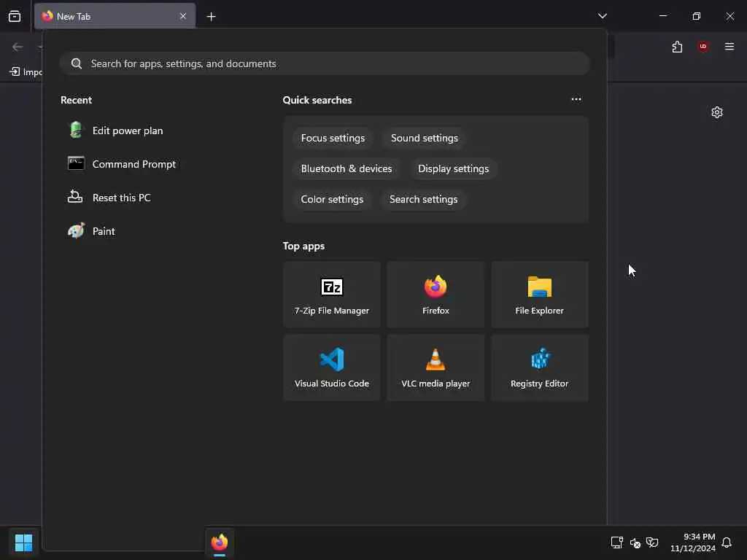
Task: Click the uBlock Origin toolbar icon
Action: point(703,47)
